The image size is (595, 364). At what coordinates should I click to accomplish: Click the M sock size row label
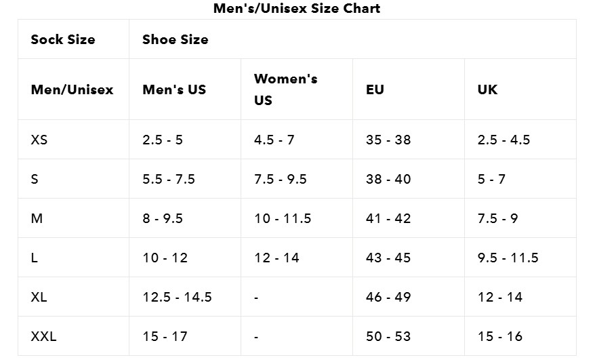click(37, 218)
